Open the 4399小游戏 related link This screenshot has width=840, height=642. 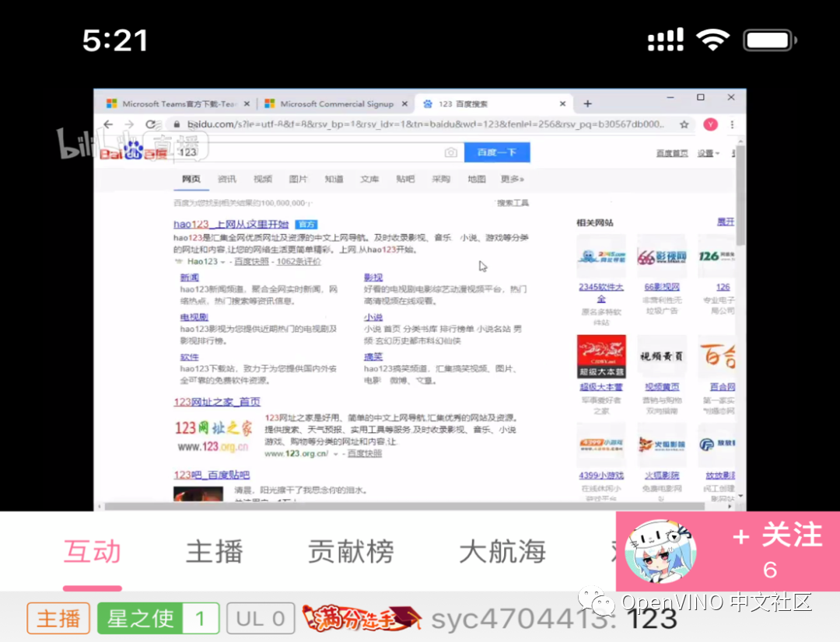pos(601,476)
